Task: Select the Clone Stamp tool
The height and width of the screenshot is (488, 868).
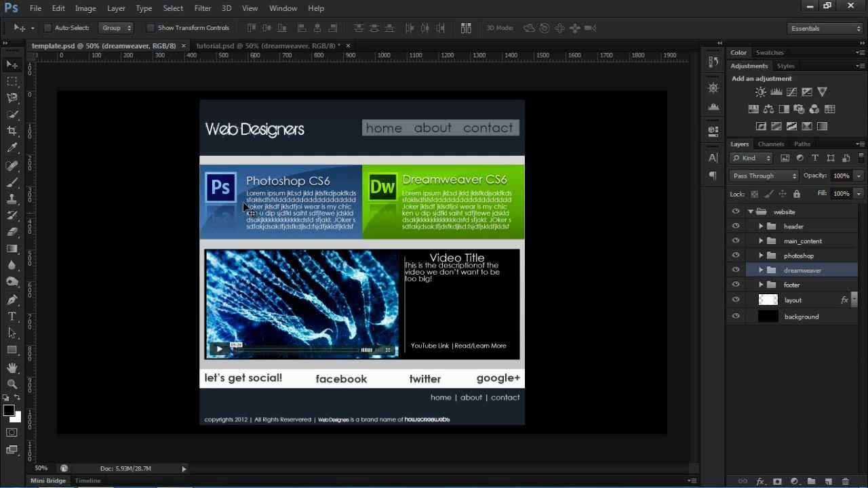Action: pos(12,199)
